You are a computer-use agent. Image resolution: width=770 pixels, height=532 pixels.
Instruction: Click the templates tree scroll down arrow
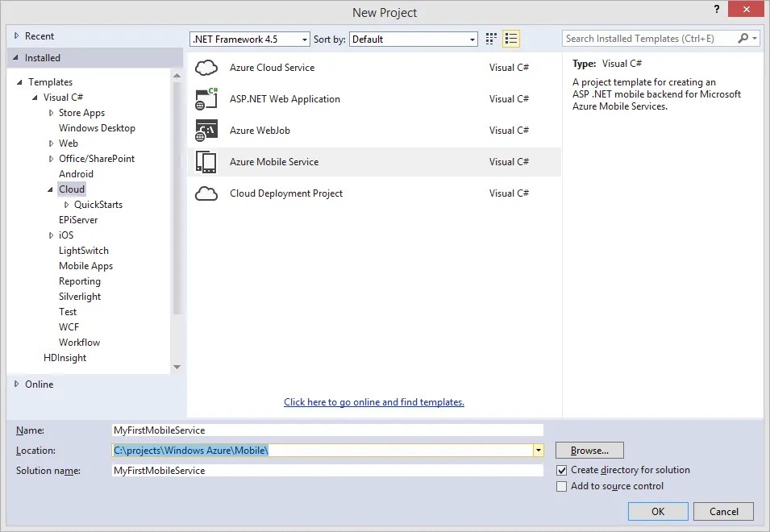pos(177,367)
